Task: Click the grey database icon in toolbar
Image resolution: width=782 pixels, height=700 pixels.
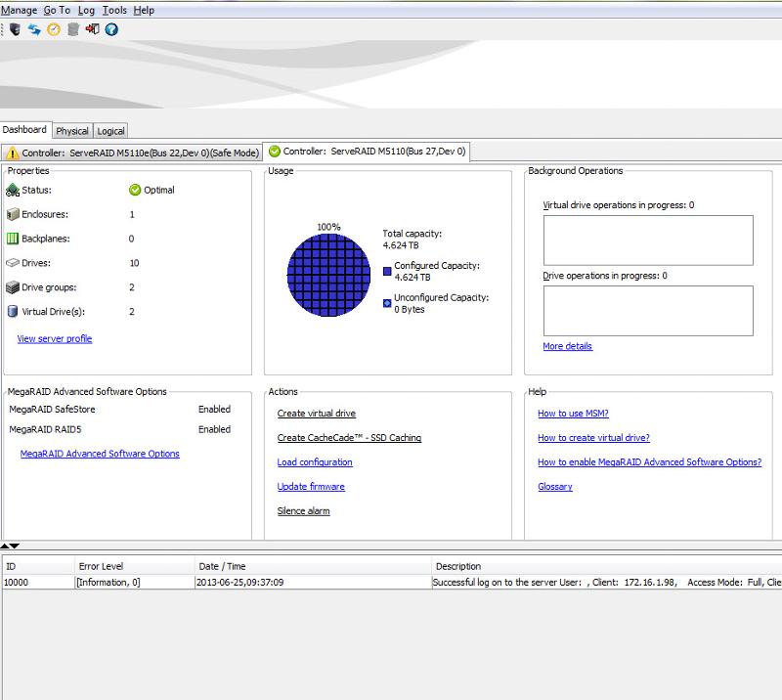Action: point(72,29)
